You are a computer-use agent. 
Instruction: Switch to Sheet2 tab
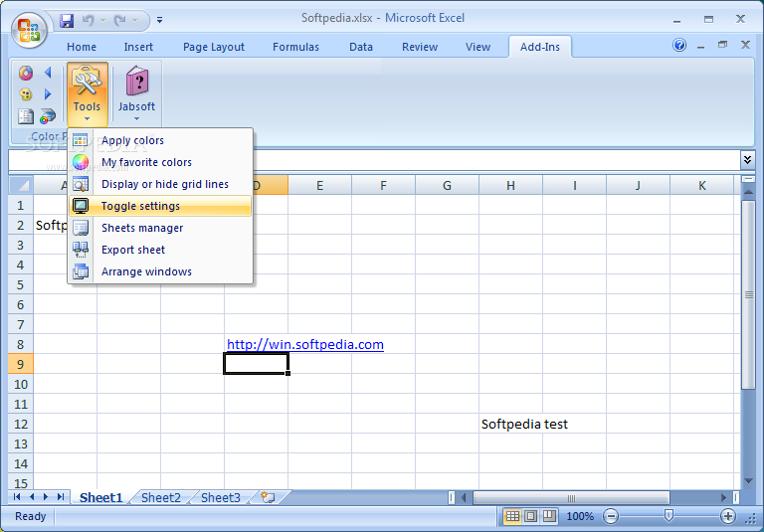click(161, 497)
